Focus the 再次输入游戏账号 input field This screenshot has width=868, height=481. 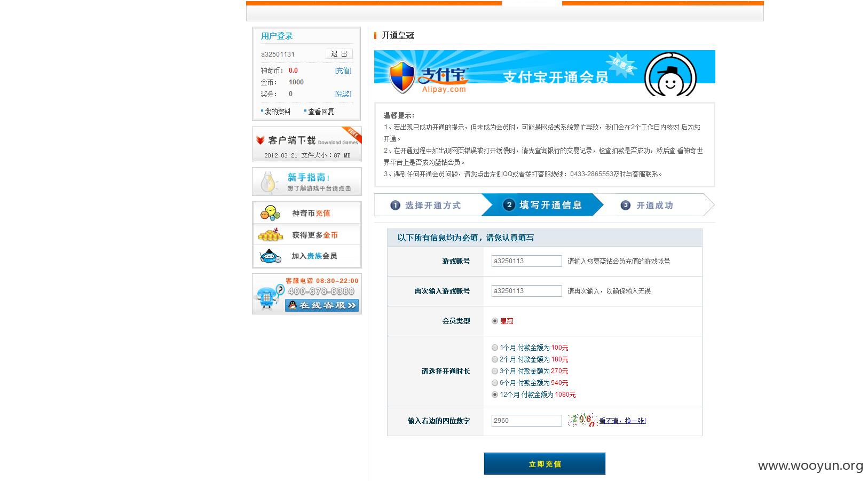coord(526,291)
